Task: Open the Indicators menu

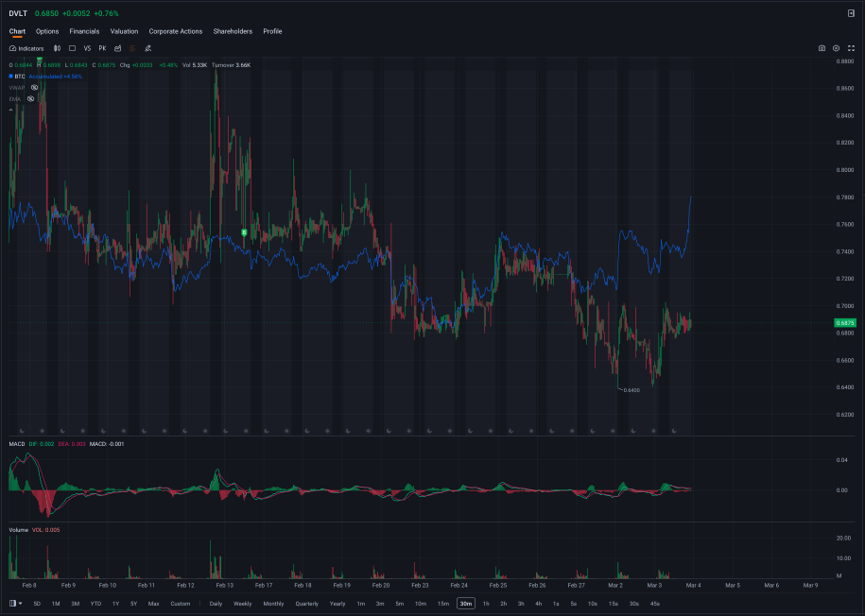Action: coord(26,48)
